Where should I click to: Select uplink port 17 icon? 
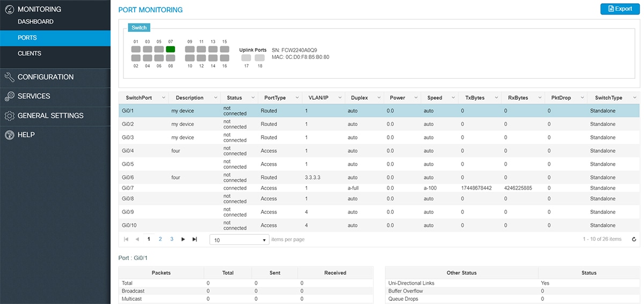pyautogui.click(x=246, y=58)
